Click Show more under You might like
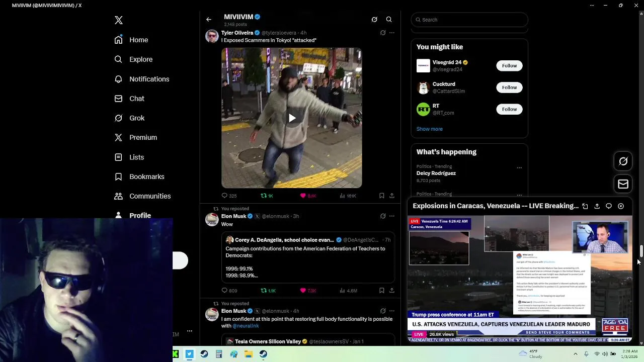Viewport: 644px width, 362px height. click(430, 129)
